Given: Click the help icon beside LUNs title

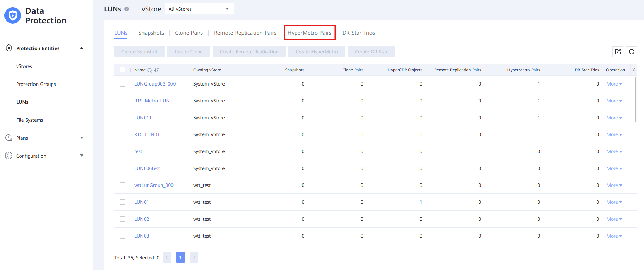Looking at the screenshot, I should point(127,9).
